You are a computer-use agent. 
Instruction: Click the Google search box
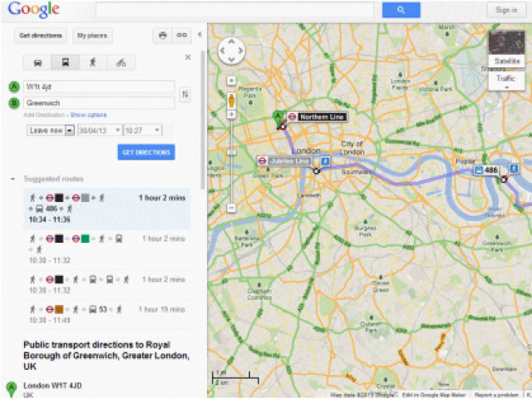tap(234, 10)
